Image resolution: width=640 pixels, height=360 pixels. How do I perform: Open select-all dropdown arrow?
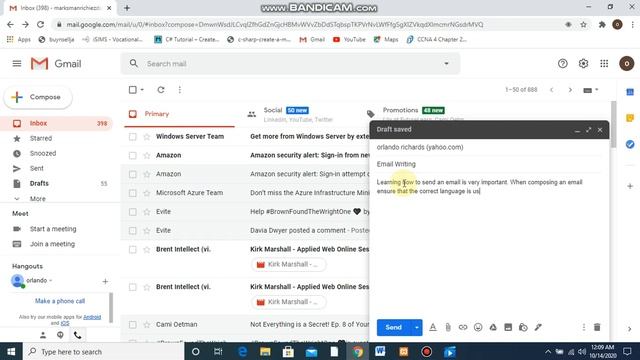[x=142, y=90]
